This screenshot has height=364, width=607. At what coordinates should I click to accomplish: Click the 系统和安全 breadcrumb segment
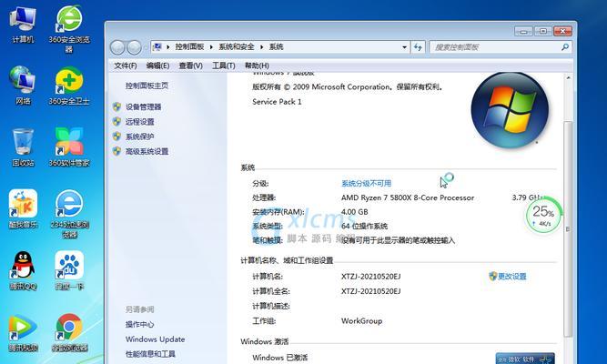click(x=236, y=46)
